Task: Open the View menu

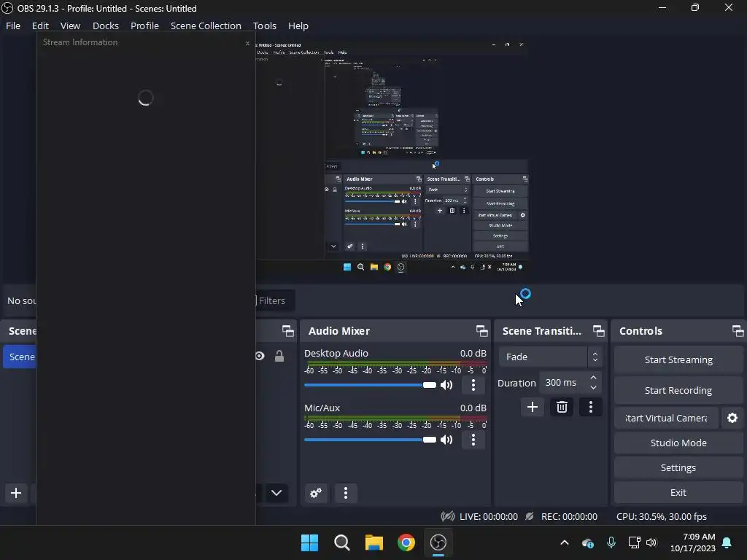Action: pyautogui.click(x=70, y=26)
